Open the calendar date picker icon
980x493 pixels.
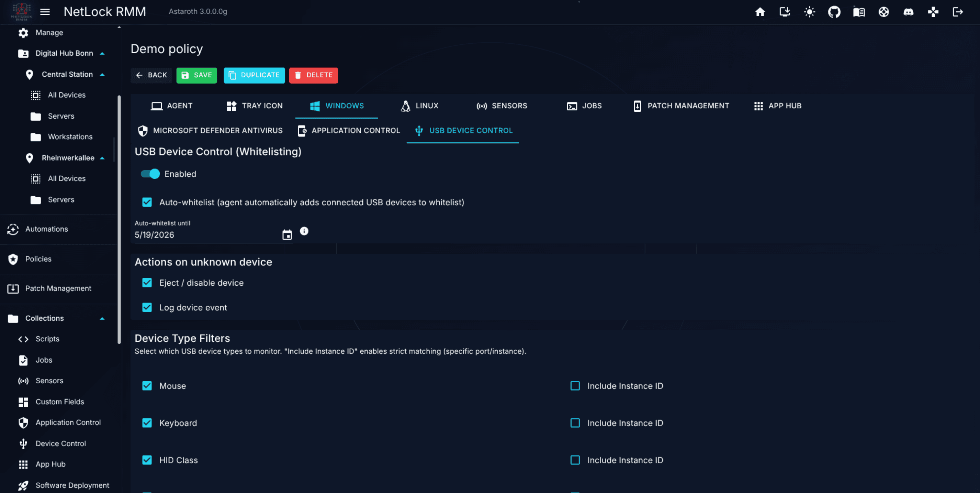287,234
